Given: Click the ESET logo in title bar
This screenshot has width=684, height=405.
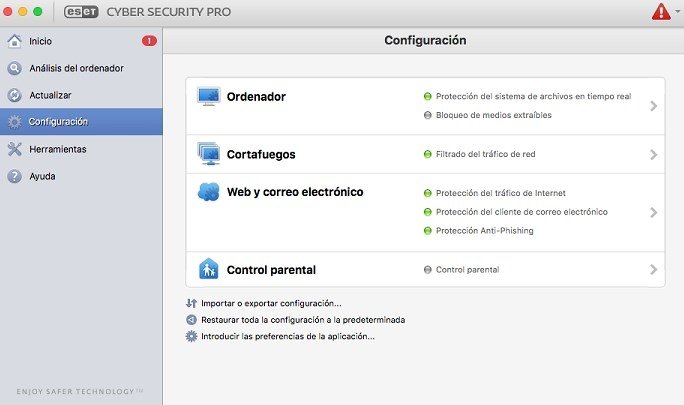Looking at the screenshot, I should [x=81, y=12].
